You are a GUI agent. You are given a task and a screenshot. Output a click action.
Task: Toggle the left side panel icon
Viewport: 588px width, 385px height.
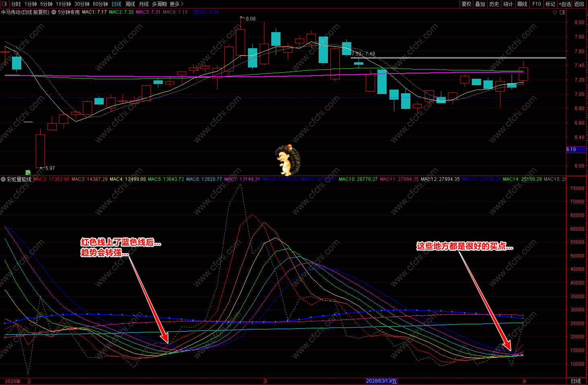5,4
